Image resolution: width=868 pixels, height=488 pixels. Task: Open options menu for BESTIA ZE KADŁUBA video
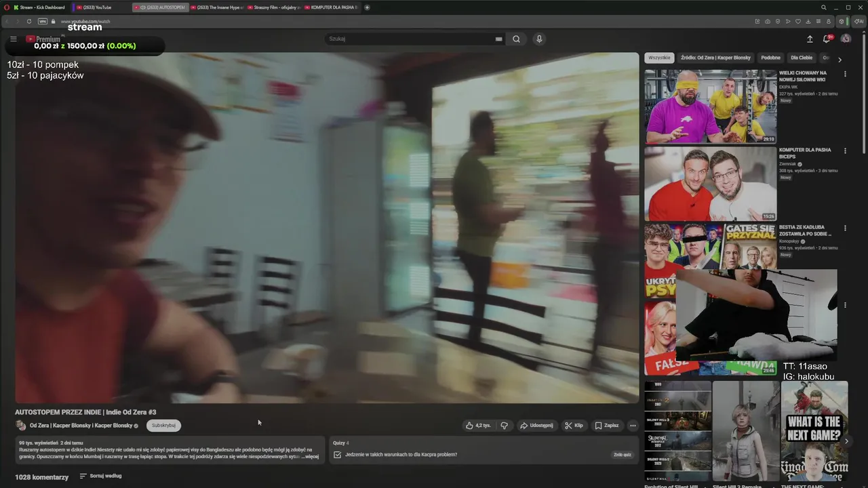(x=845, y=228)
